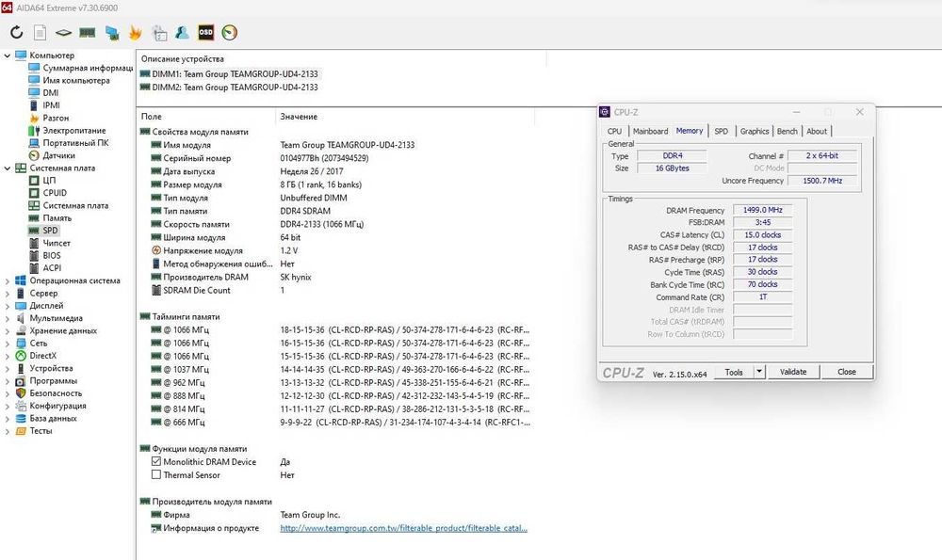Image resolution: width=942 pixels, height=560 pixels.
Task: Select DIMM1 Team Group device row
Action: point(229,73)
